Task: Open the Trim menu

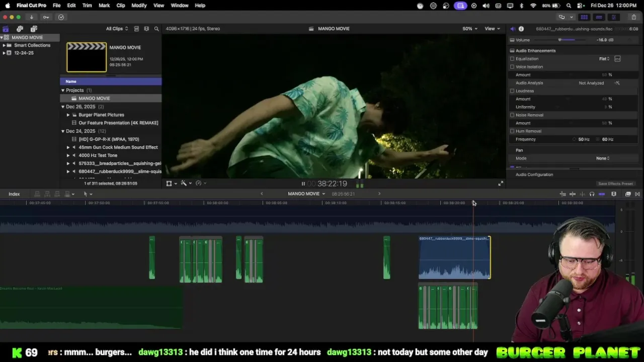Action: coord(87,6)
